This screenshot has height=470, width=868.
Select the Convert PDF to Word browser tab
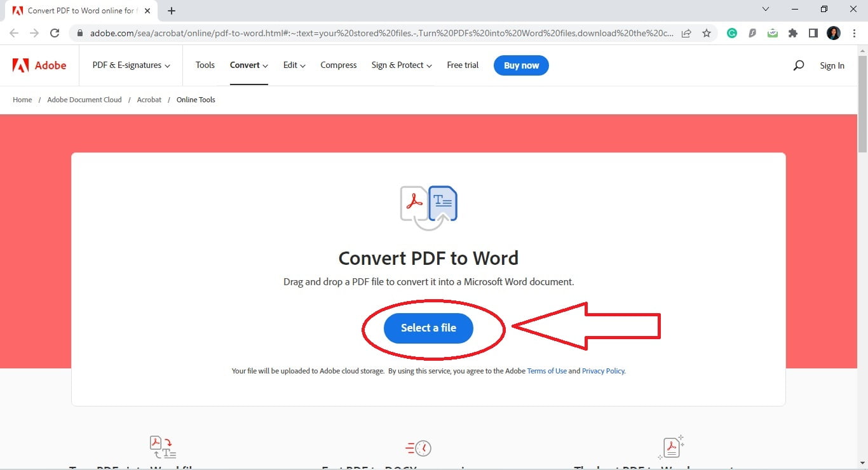pyautogui.click(x=81, y=11)
